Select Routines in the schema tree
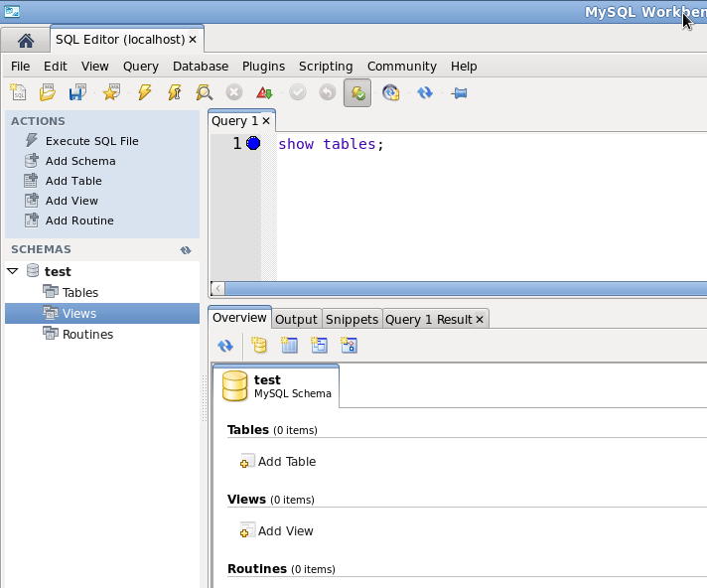 coord(87,334)
